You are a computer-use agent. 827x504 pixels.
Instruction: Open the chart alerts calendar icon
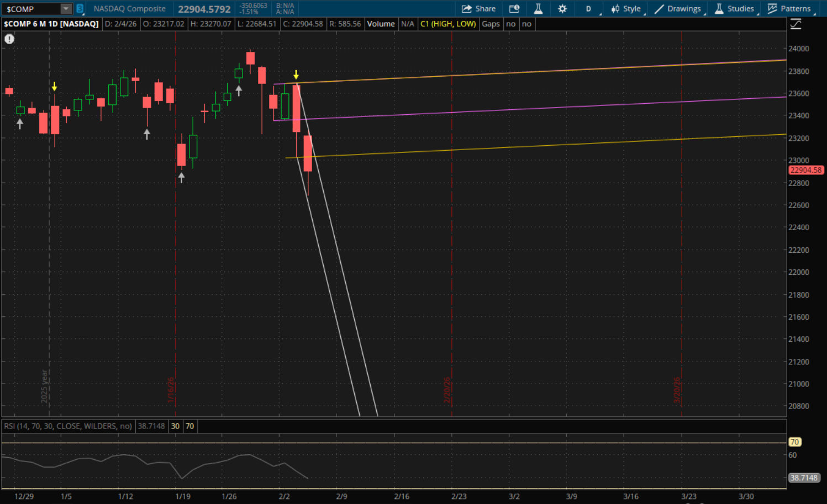point(514,9)
